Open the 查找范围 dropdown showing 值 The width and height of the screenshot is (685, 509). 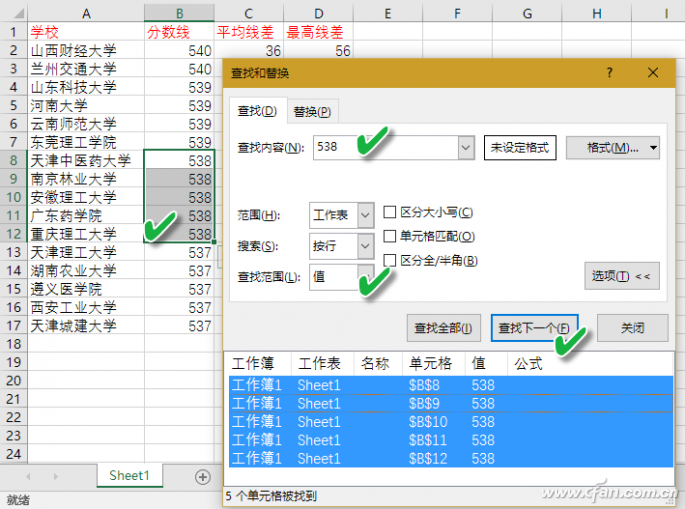click(x=364, y=277)
